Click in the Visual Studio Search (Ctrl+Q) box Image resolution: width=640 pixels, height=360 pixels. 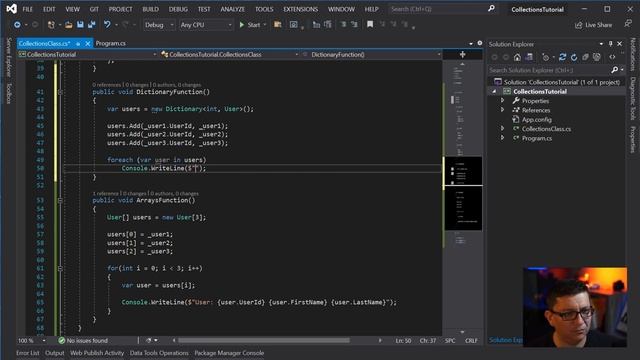pyautogui.click(x=442, y=9)
